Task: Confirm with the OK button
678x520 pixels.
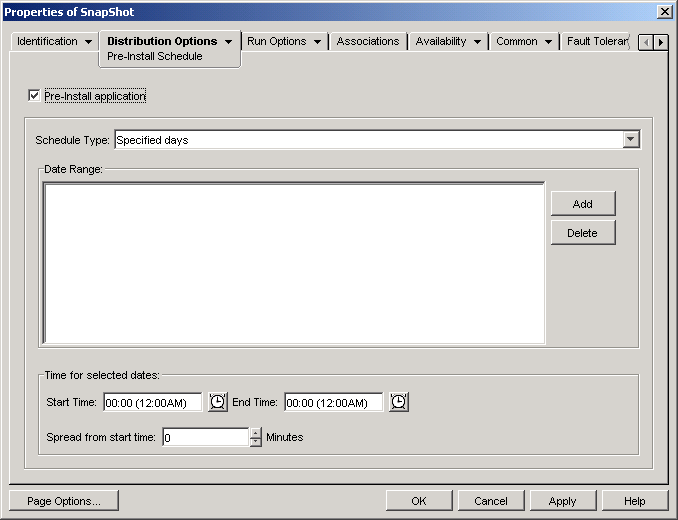Action: coord(419,501)
